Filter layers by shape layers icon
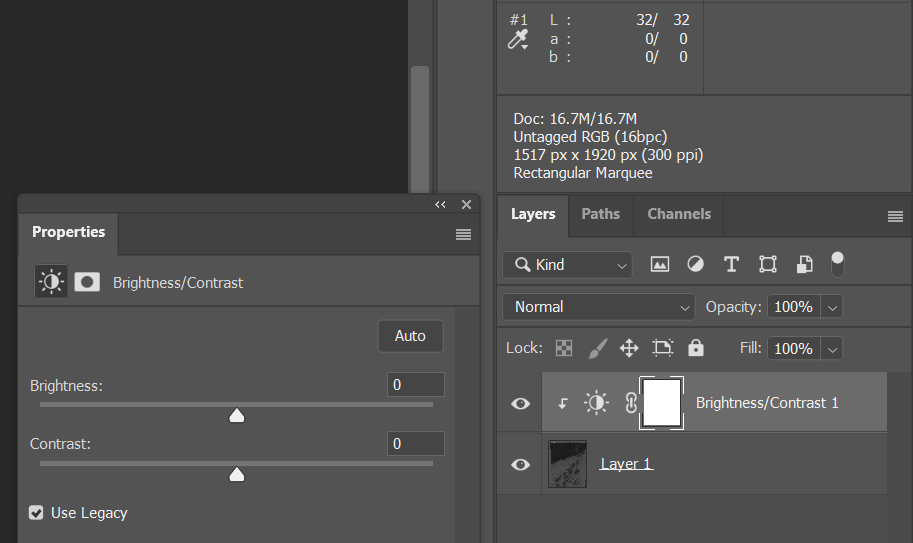The height and width of the screenshot is (543, 913). [768, 264]
